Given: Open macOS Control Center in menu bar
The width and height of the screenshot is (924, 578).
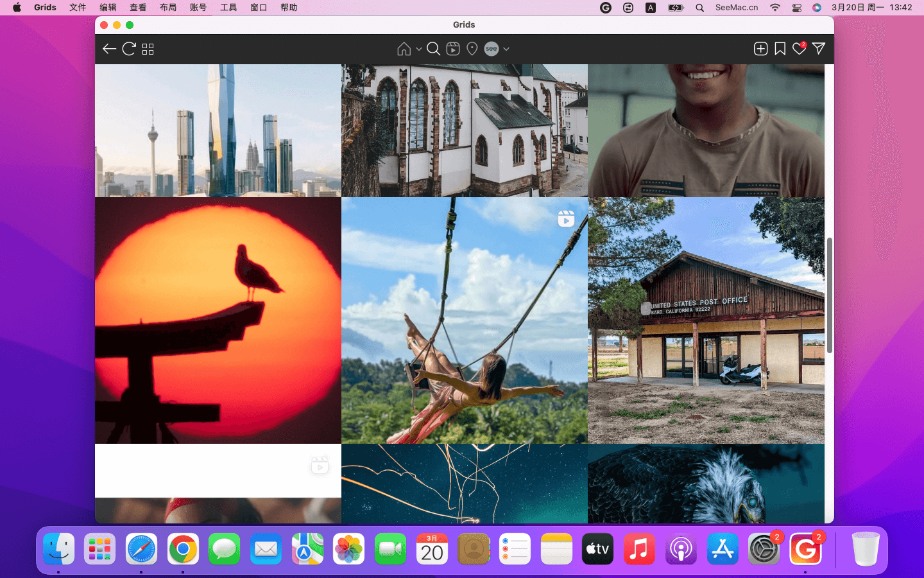Looking at the screenshot, I should [796, 8].
